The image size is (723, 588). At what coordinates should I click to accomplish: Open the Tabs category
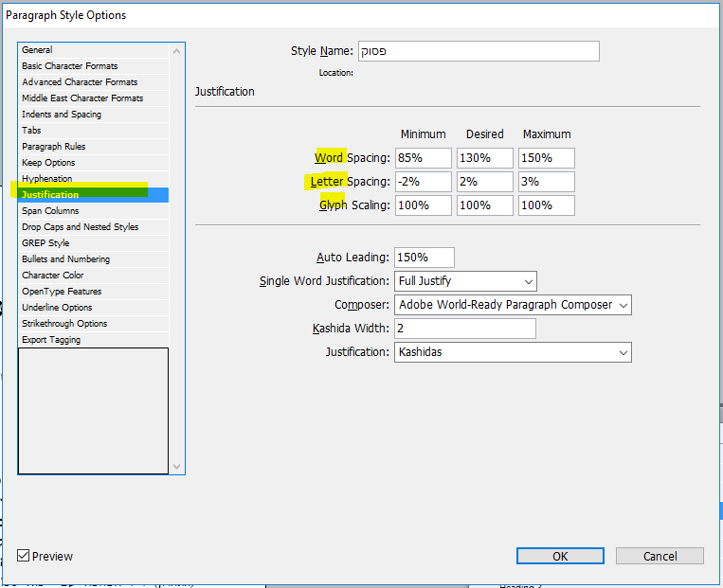coord(93,131)
